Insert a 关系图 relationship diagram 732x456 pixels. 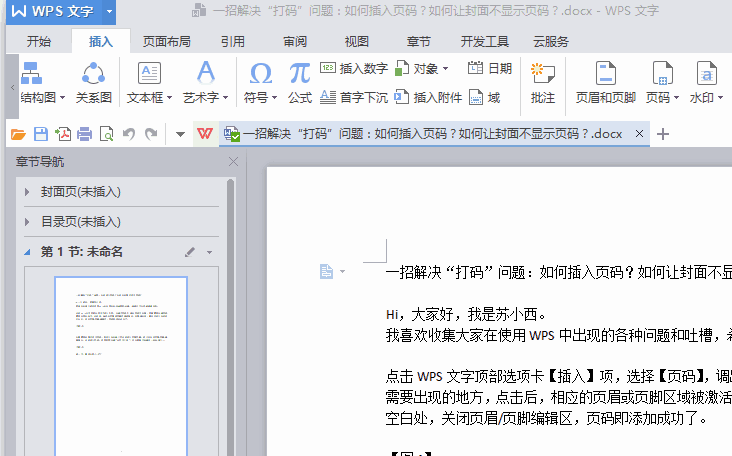pos(93,82)
